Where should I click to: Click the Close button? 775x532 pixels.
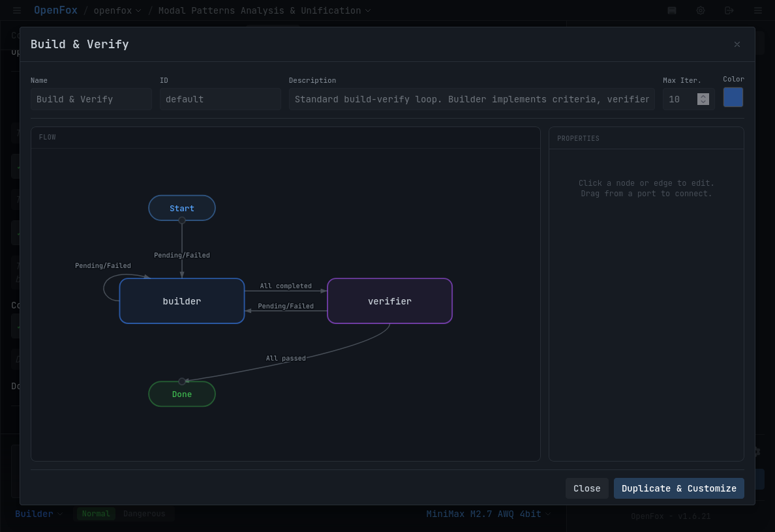[x=586, y=488]
